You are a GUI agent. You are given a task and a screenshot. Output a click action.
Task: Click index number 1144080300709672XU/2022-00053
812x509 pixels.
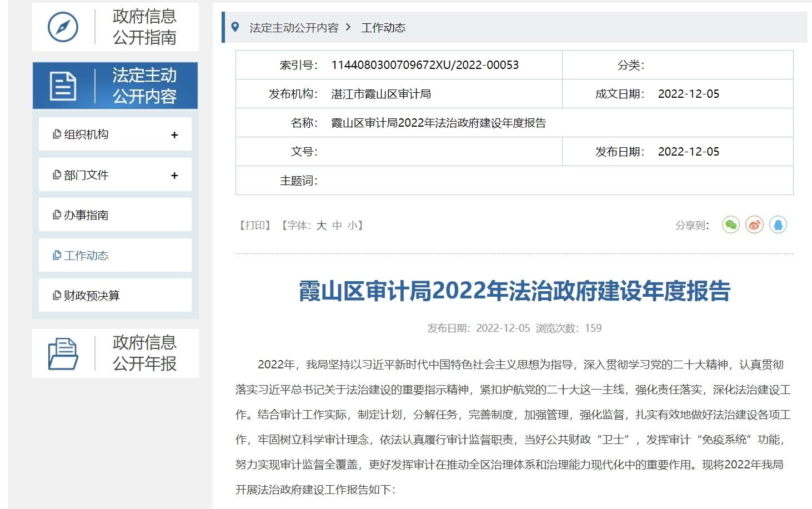point(425,65)
